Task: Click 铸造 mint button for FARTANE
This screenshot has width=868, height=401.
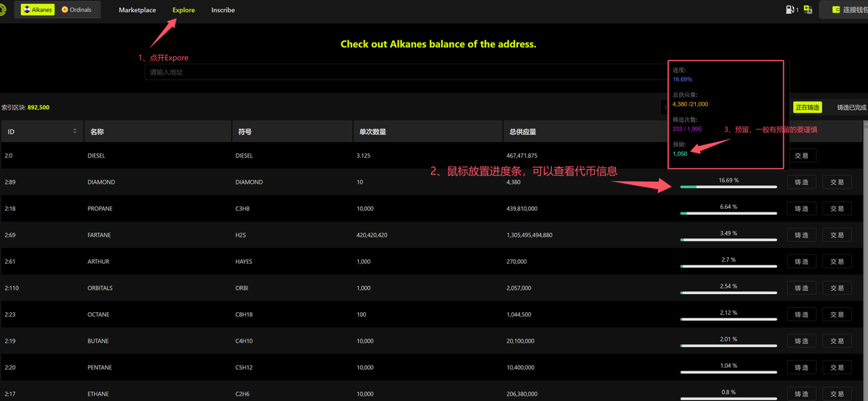Action: 801,235
